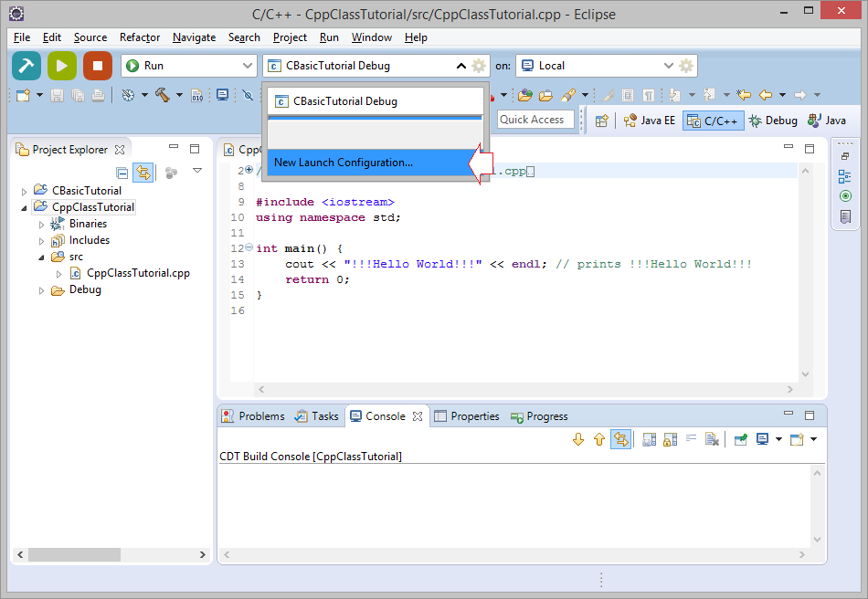The image size is (868, 599).
Task: Click the Clear Console icon
Action: [x=712, y=440]
